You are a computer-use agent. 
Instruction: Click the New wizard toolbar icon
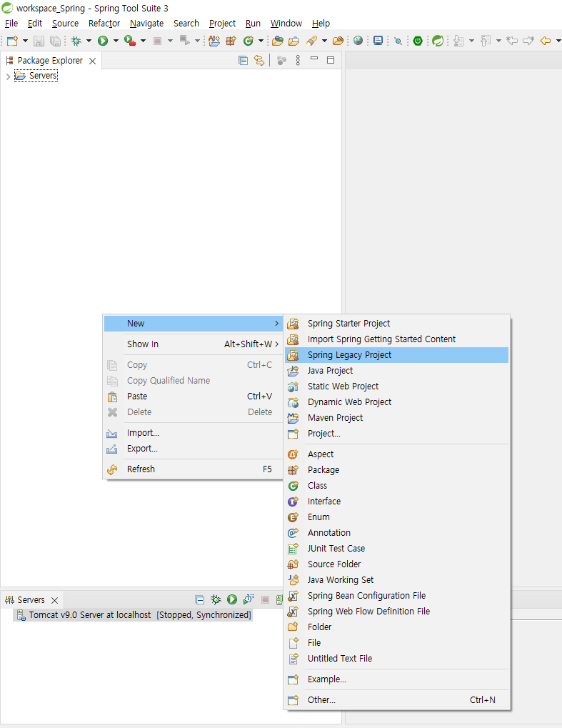pos(13,41)
